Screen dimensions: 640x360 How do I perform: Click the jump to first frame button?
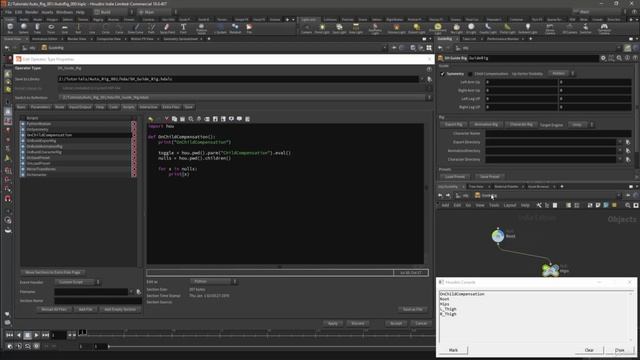[x=9, y=335]
